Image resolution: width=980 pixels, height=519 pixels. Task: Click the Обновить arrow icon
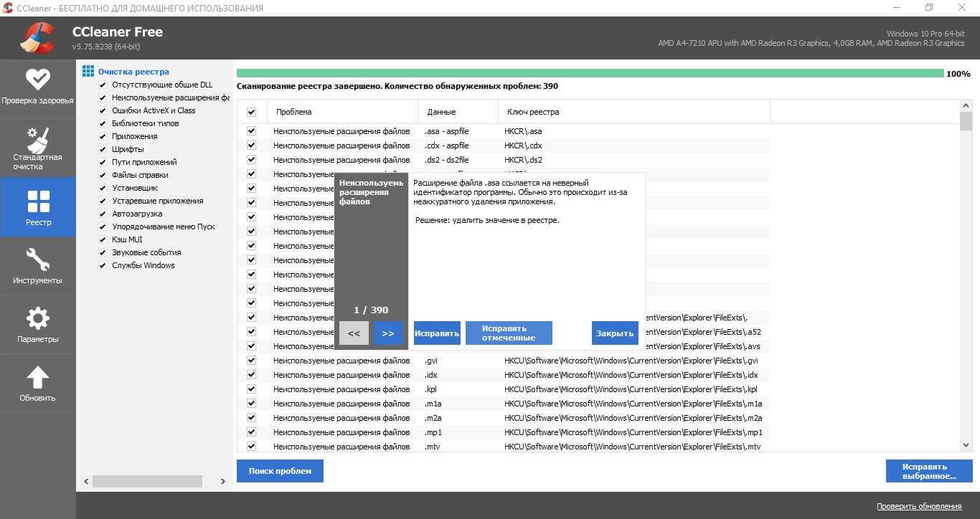[x=37, y=377]
